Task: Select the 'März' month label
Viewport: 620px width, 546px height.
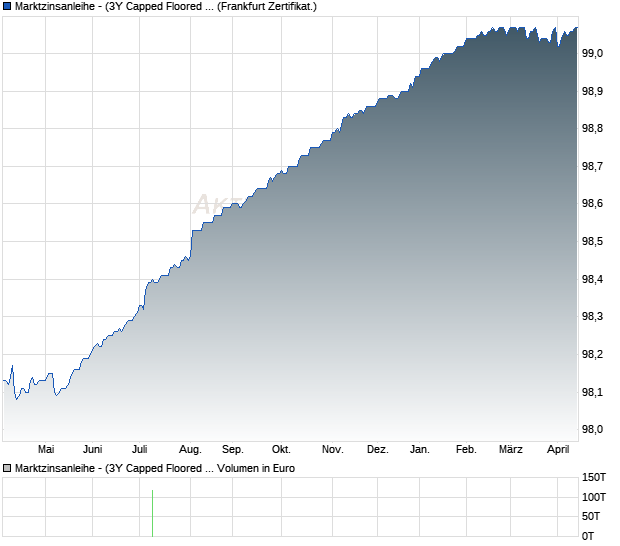Action: point(510,449)
